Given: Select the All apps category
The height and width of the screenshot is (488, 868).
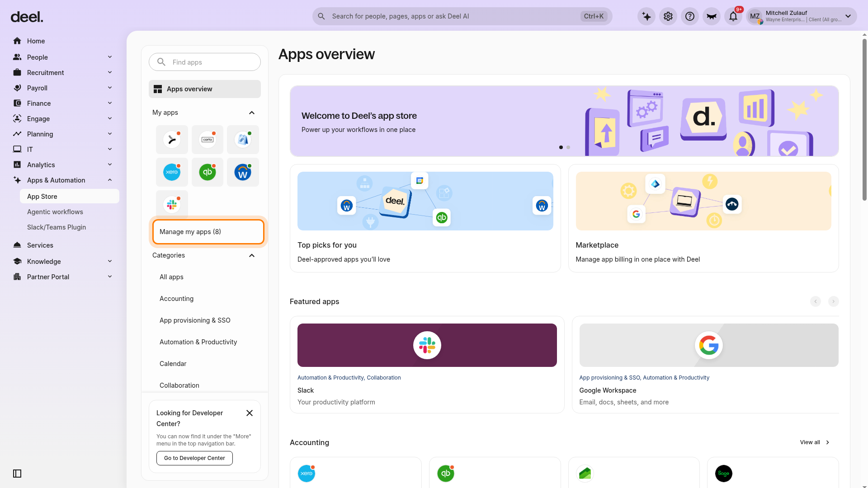Looking at the screenshot, I should pyautogui.click(x=171, y=277).
